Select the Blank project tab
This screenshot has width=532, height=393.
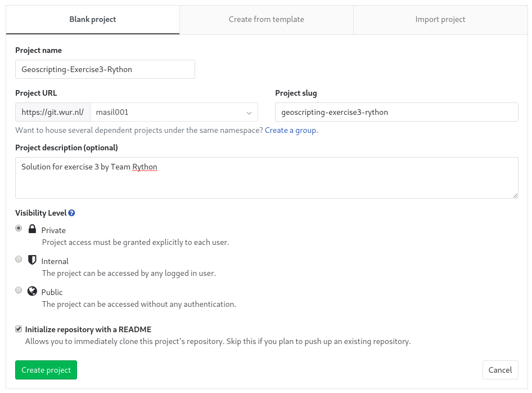92,19
